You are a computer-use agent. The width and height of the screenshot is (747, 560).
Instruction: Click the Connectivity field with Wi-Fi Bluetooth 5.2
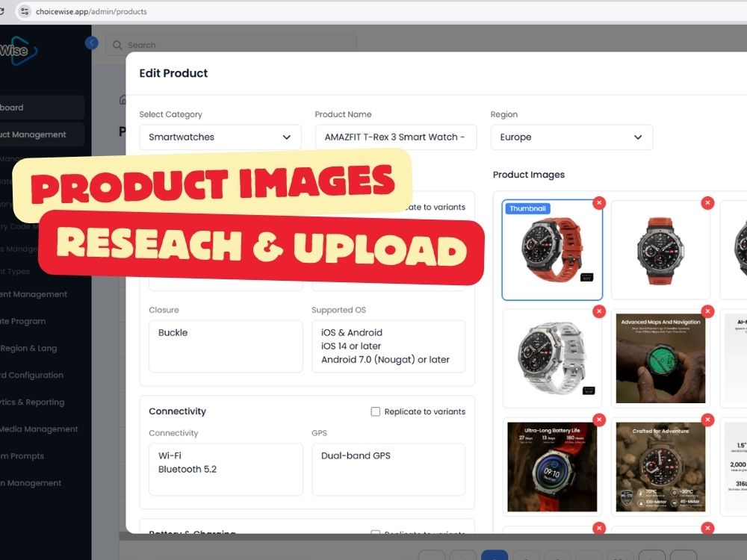point(226,470)
